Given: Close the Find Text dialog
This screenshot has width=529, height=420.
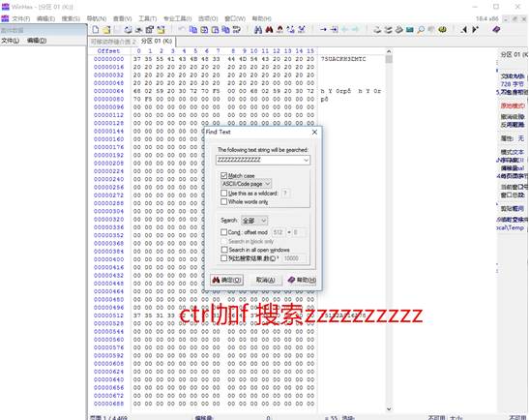Looking at the screenshot, I should point(314,132).
